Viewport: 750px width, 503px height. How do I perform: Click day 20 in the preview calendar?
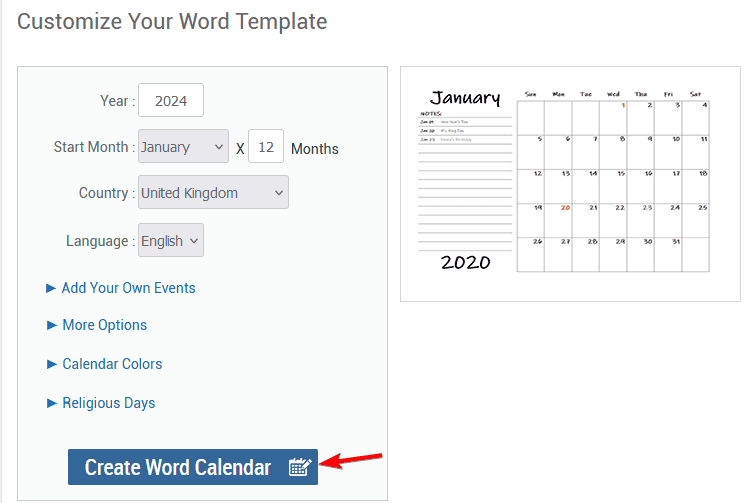pyautogui.click(x=565, y=208)
